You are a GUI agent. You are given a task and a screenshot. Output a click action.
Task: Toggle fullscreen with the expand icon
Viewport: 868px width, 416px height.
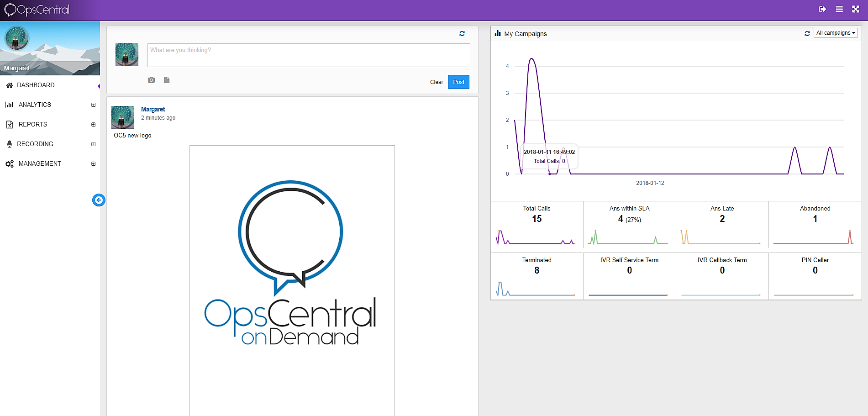click(x=856, y=9)
